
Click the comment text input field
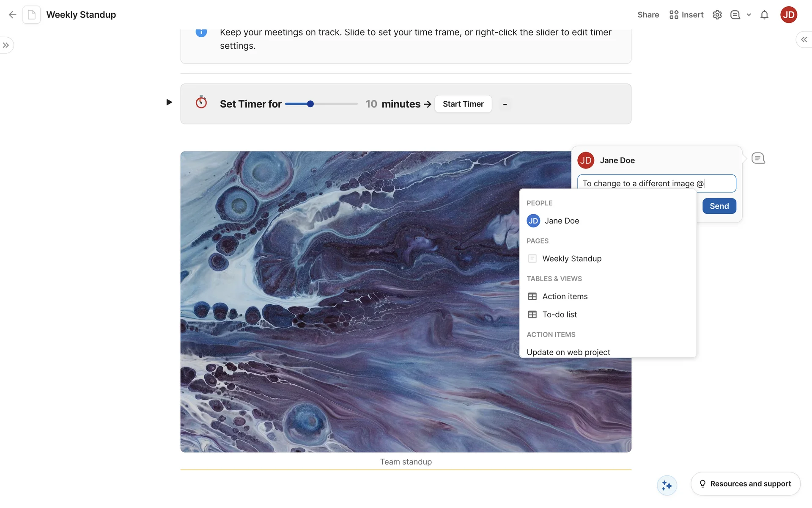(x=656, y=184)
